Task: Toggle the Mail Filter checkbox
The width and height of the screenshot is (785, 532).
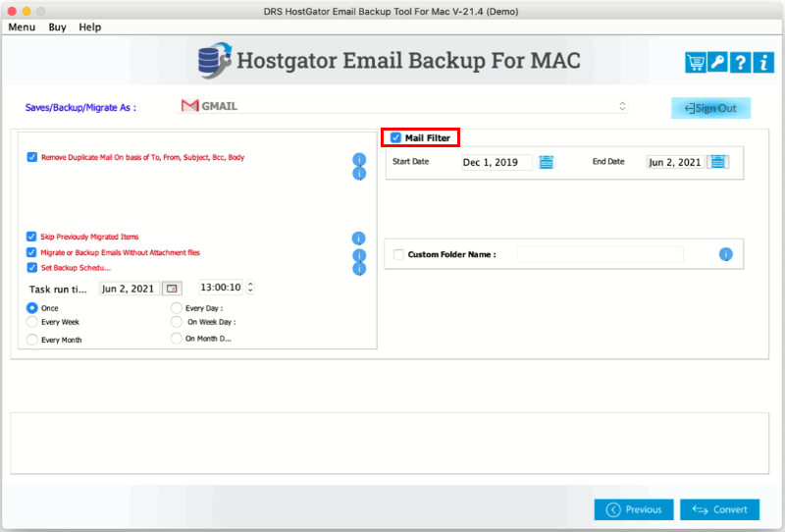Action: [x=395, y=137]
